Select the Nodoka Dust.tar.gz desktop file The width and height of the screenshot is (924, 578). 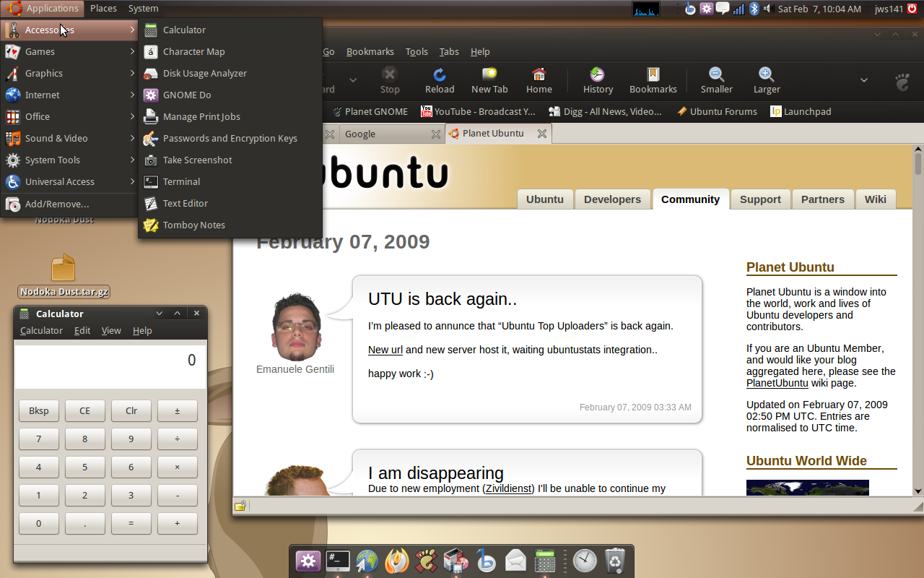click(x=64, y=276)
